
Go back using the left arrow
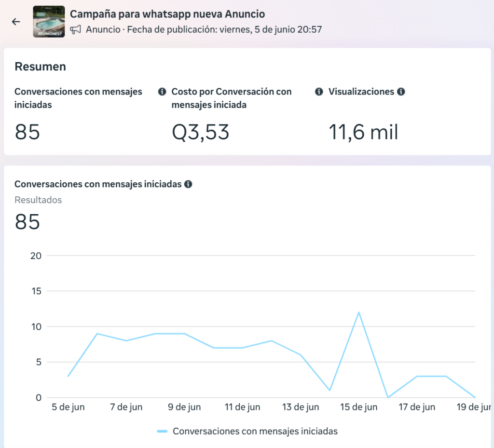click(x=16, y=21)
